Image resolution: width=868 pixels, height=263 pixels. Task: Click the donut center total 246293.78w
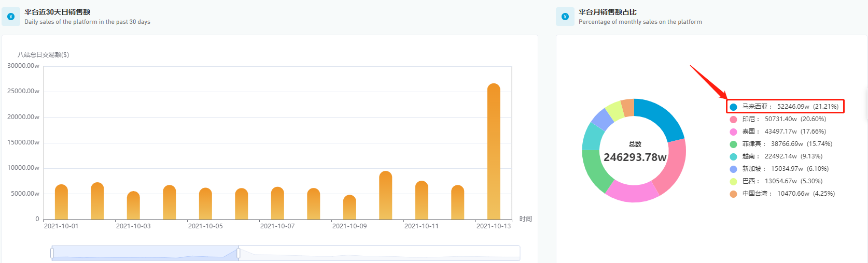(635, 157)
